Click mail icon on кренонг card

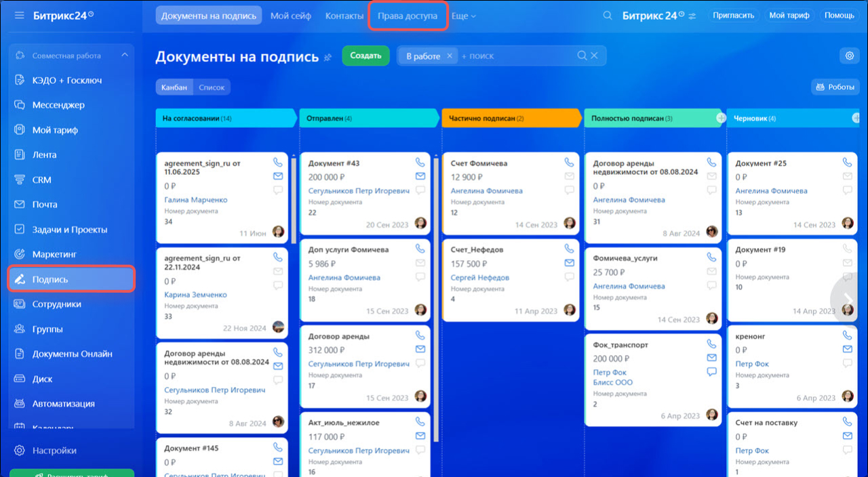848,350
